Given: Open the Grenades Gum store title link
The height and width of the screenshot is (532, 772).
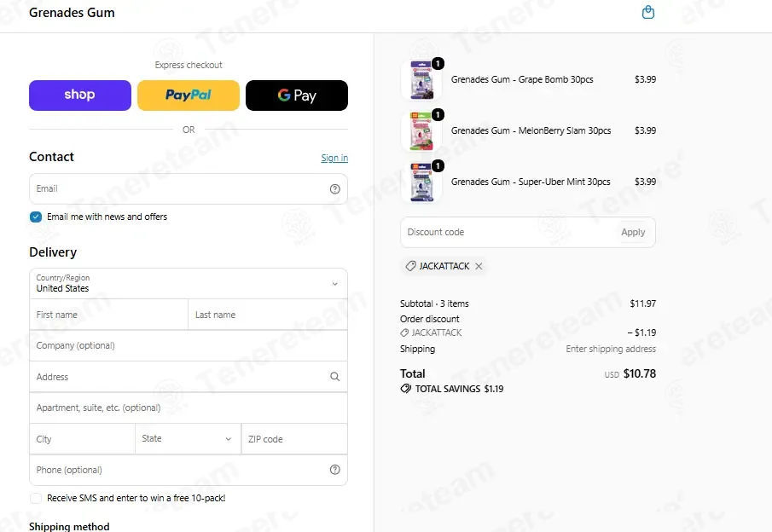Looking at the screenshot, I should point(72,13).
